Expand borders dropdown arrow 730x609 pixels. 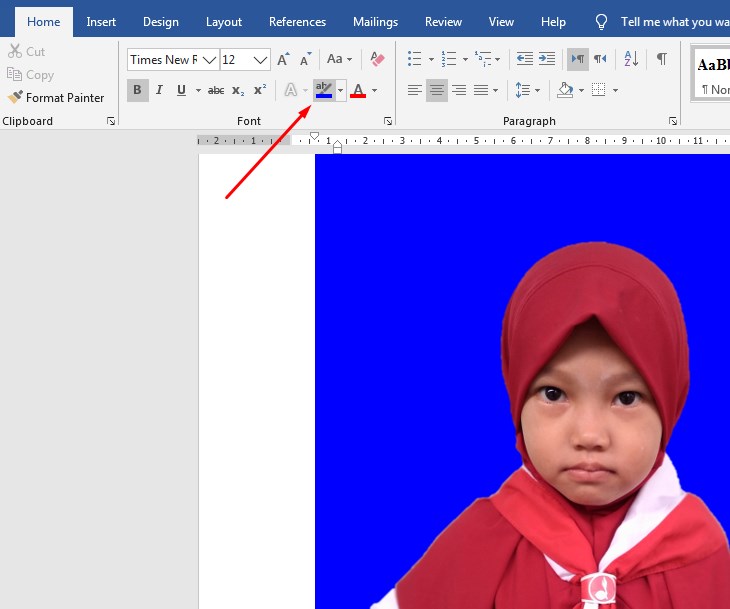pyautogui.click(x=615, y=90)
